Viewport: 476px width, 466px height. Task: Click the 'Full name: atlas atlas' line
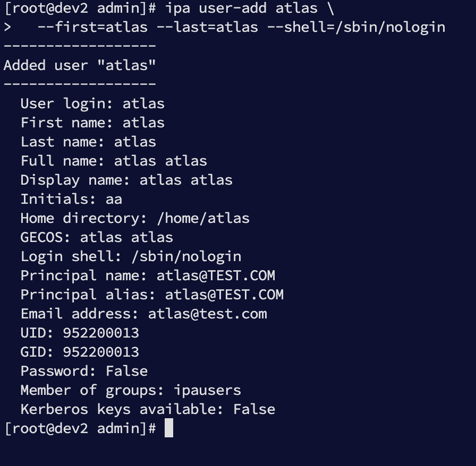pyautogui.click(x=114, y=161)
